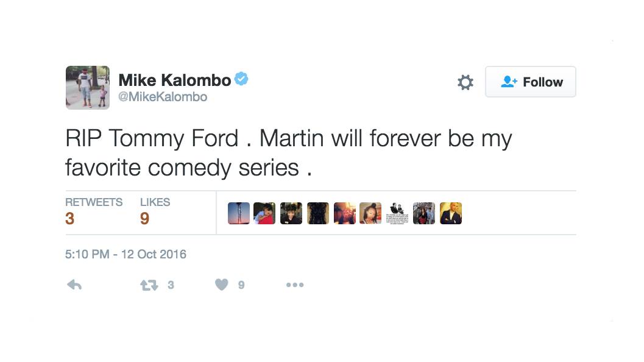Click the second liker avatar with red clothing

(x=264, y=213)
